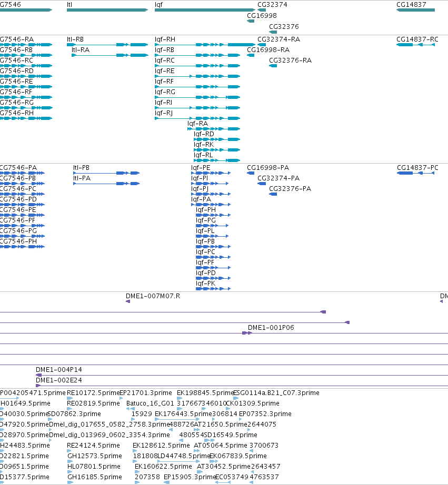Select transcript lqf-RF label
The height and width of the screenshot is (485, 448).
164,82
